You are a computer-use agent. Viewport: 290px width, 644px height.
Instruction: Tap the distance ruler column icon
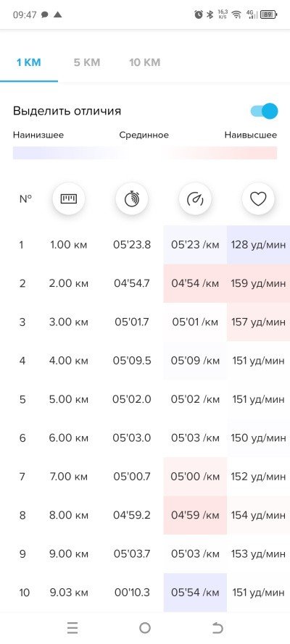(x=69, y=199)
